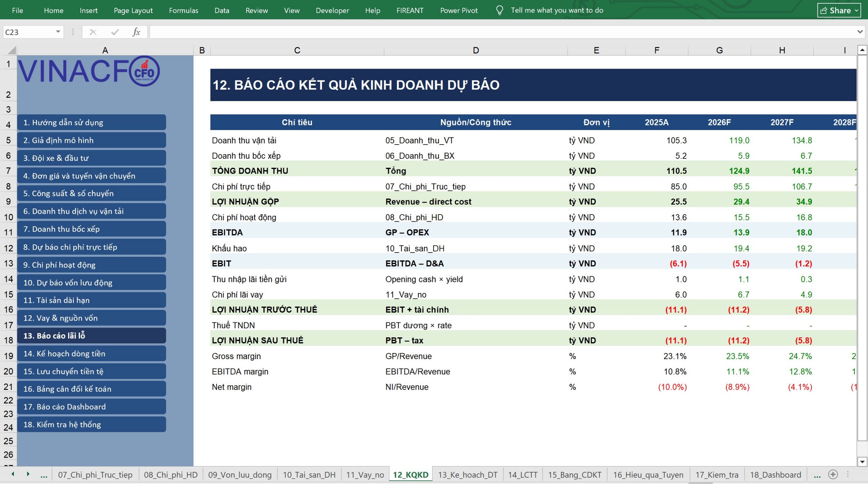868x484 pixels.
Task: Open the Power Pivot tab
Action: [x=459, y=10]
